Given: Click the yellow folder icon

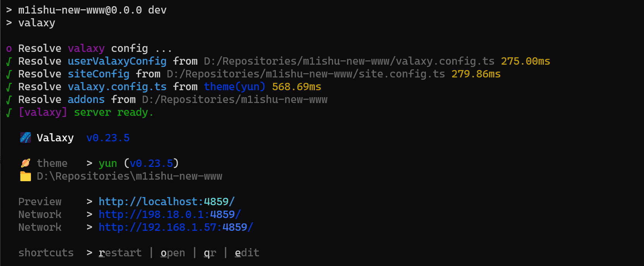Looking at the screenshot, I should coord(26,176).
